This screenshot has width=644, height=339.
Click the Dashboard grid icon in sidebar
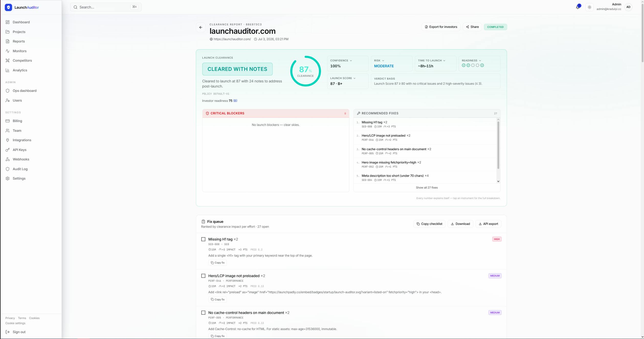click(8, 22)
